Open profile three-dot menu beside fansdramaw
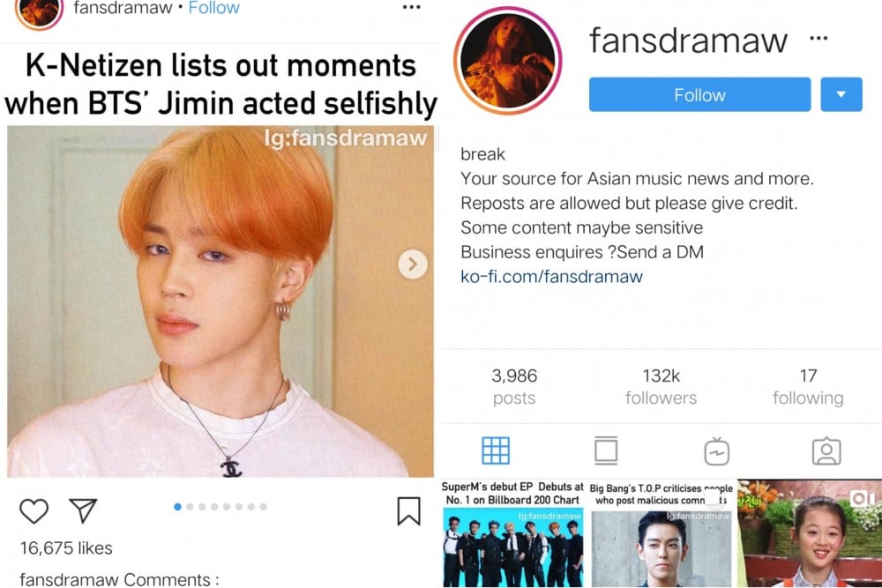This screenshot has width=882, height=588. click(x=818, y=38)
